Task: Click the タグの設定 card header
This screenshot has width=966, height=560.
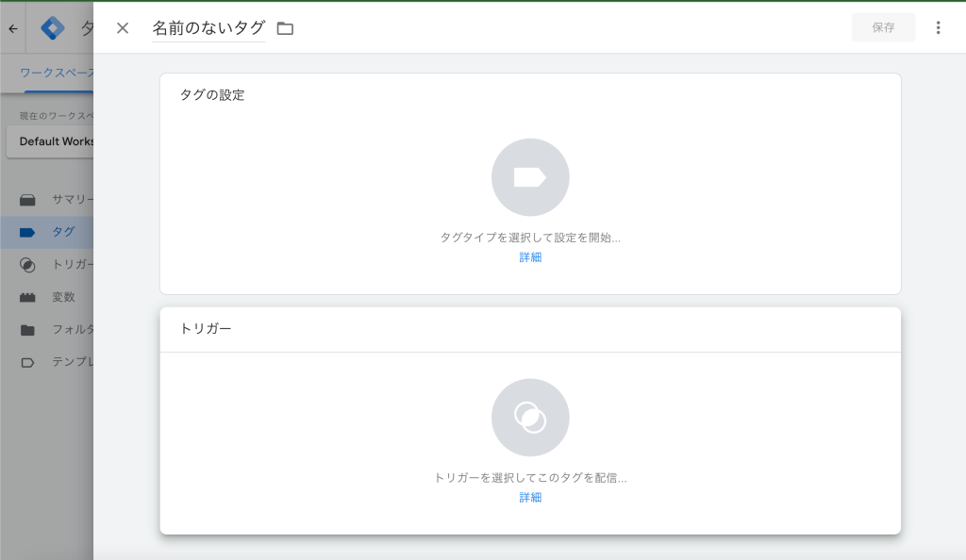Action: coord(212,95)
